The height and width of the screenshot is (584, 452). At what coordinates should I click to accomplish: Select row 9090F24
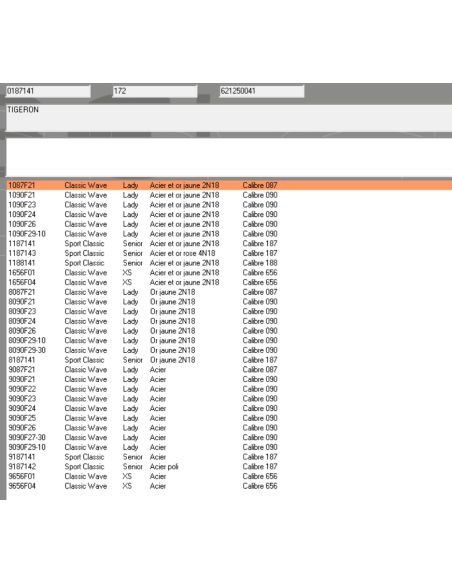pyautogui.click(x=229, y=408)
